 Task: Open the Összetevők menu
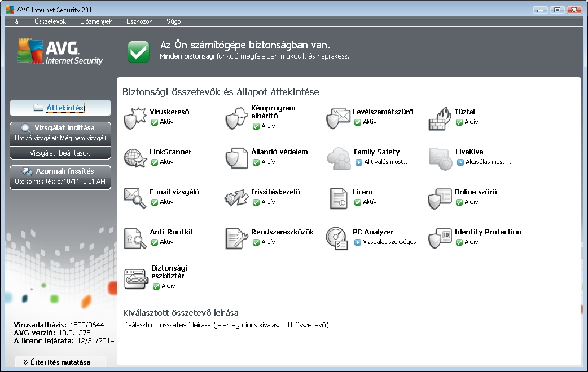[50, 21]
